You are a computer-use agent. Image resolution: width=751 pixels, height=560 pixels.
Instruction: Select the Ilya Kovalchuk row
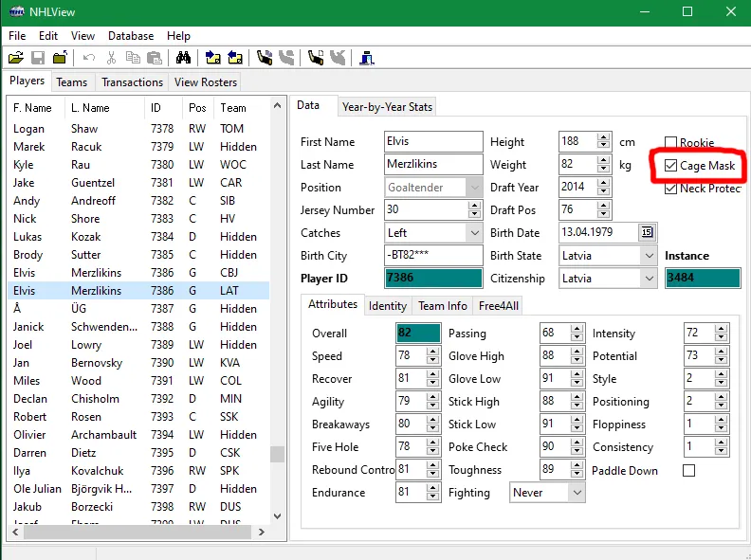click(x=138, y=471)
